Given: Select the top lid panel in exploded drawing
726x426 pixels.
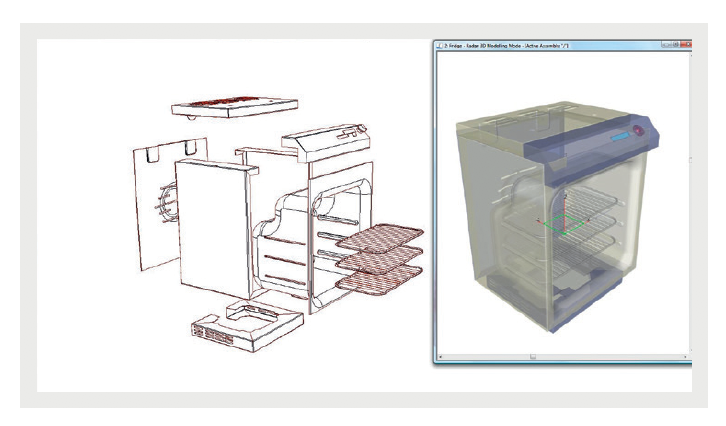Looking at the screenshot, I should [234, 107].
